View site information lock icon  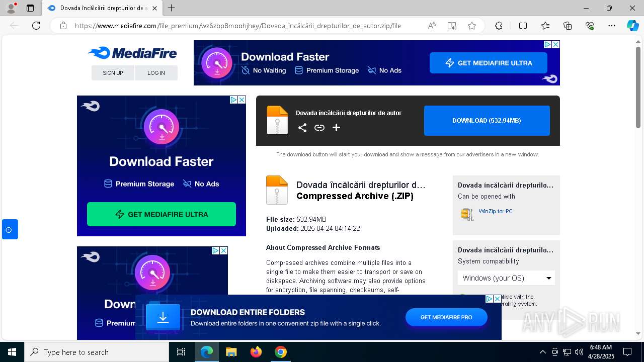coord(63,26)
